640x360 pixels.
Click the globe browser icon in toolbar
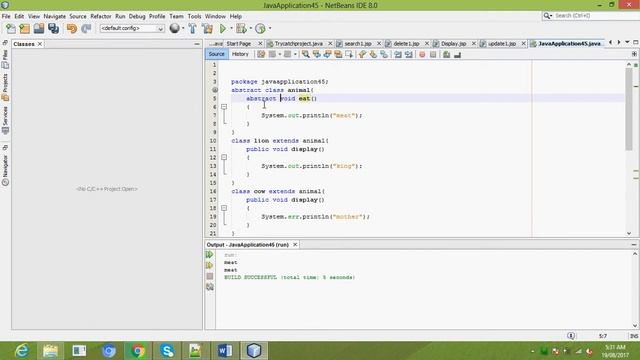[175, 28]
